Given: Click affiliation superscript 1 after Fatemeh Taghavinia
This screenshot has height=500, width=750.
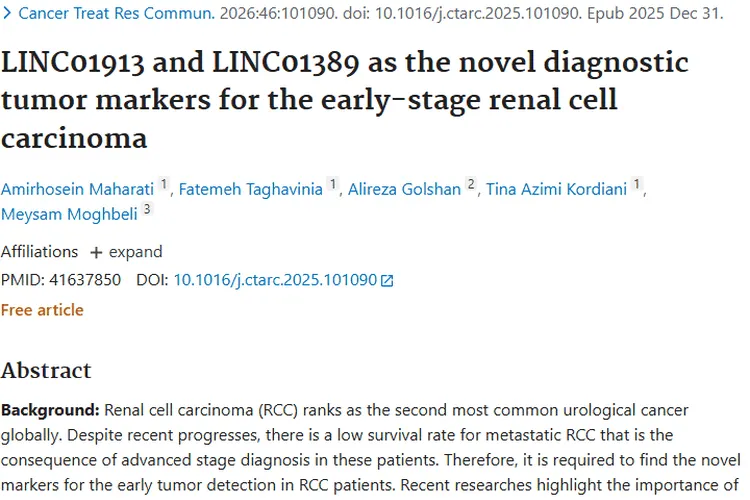Looking at the screenshot, I should point(334,185).
